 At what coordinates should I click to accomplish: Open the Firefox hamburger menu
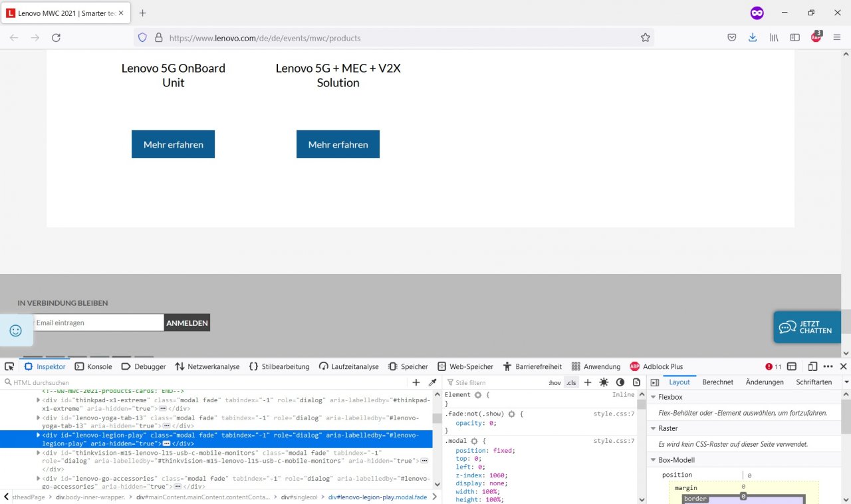[x=837, y=38]
